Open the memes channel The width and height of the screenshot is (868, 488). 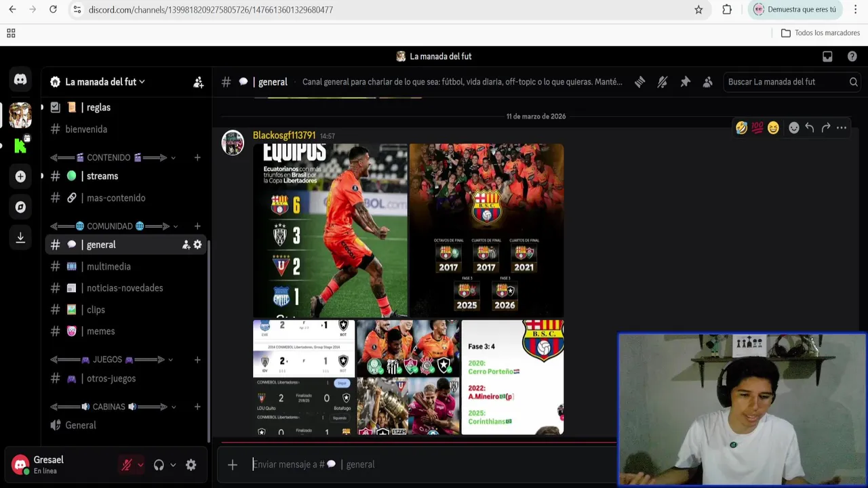click(x=125, y=331)
